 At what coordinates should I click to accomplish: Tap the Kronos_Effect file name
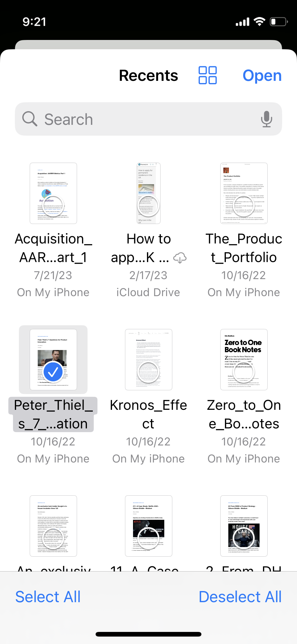click(x=148, y=414)
